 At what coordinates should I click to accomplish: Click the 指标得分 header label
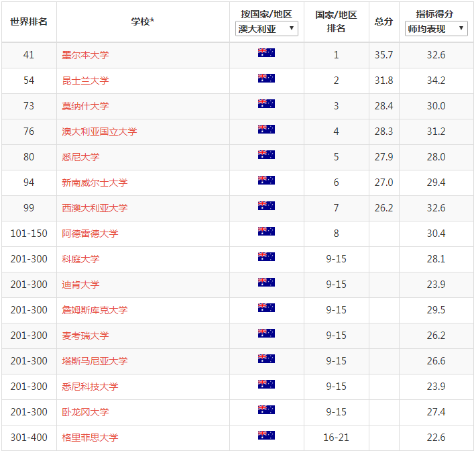point(434,14)
